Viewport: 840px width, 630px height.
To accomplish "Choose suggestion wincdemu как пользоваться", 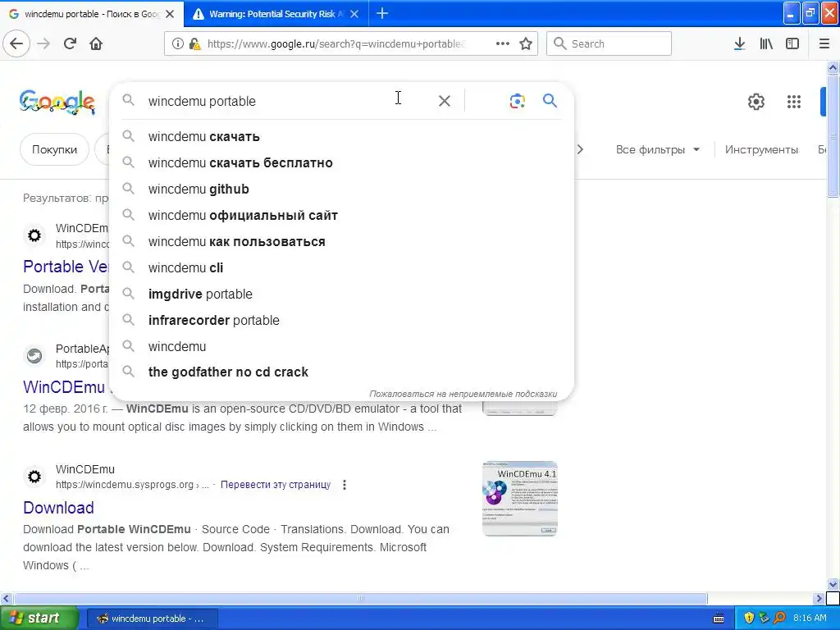I will pyautogui.click(x=341, y=242).
